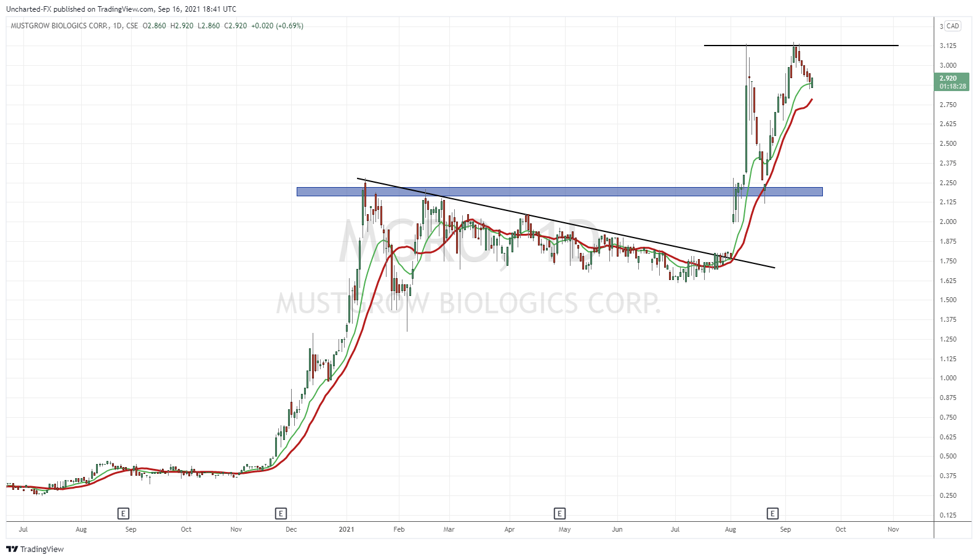The width and height of the screenshot is (978, 560).
Task: Click the 0.750 price axis label
Action: coord(948,417)
